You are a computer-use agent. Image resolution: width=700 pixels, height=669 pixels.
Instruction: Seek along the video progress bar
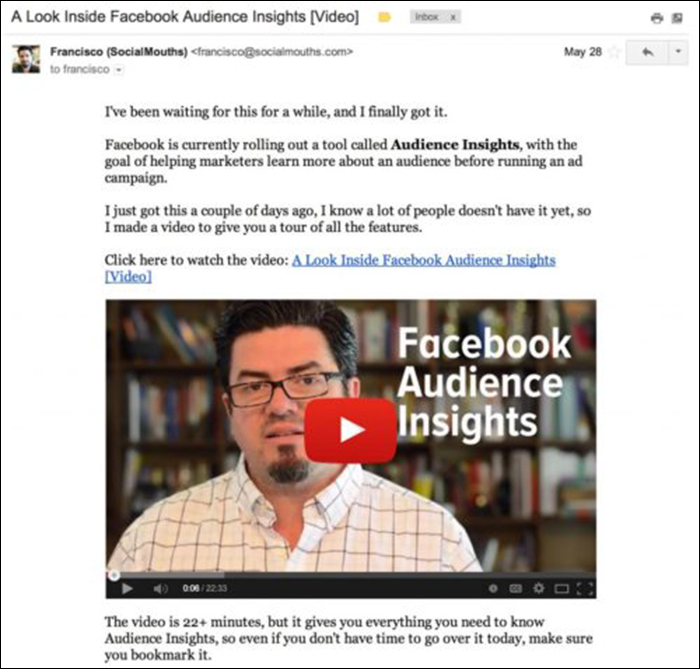(x=351, y=575)
